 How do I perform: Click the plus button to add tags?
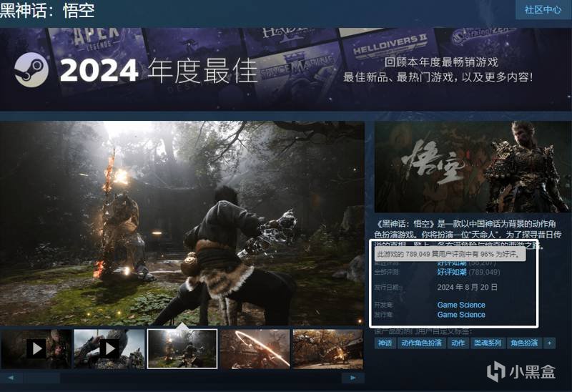tap(549, 343)
